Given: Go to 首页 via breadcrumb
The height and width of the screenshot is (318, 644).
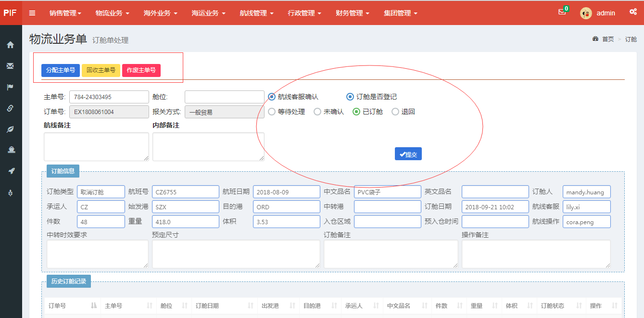Looking at the screenshot, I should [608, 39].
